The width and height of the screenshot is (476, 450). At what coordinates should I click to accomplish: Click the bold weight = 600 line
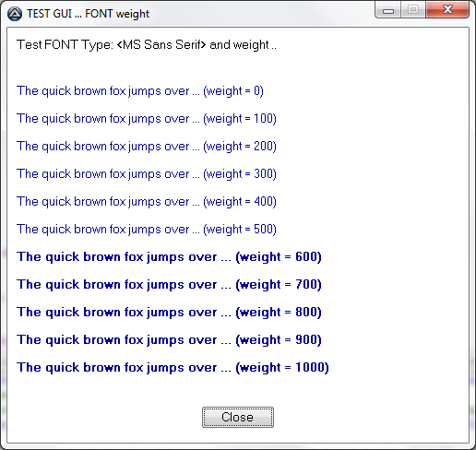pyautogui.click(x=169, y=257)
